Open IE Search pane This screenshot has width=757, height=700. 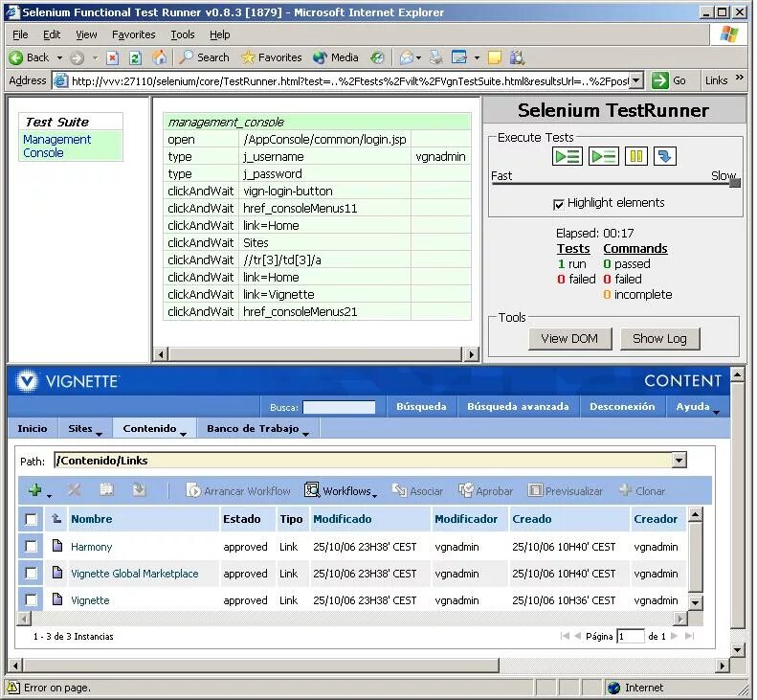[x=204, y=58]
